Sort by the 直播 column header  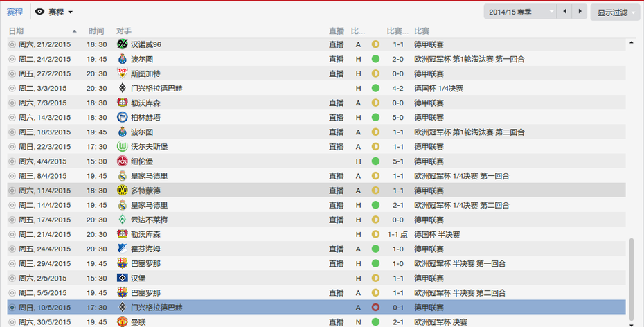pos(337,30)
